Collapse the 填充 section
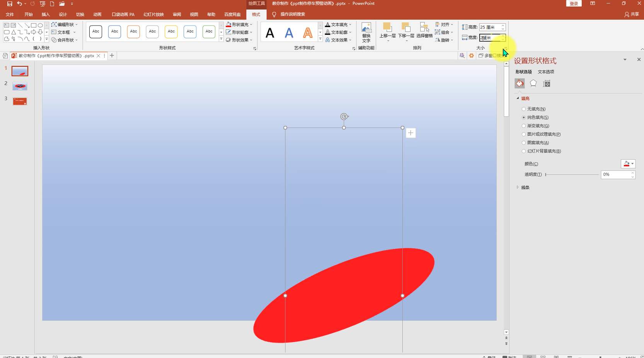The height and width of the screenshot is (358, 644). pyautogui.click(x=523, y=99)
